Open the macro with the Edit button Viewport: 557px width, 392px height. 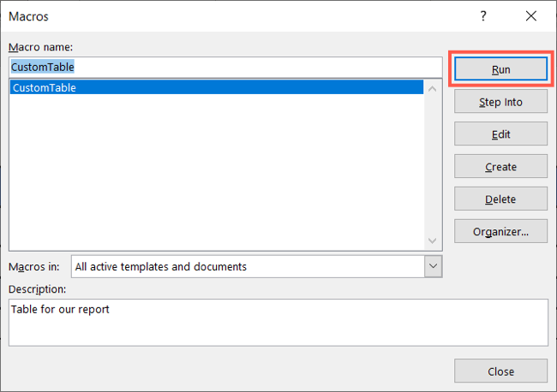coord(500,134)
